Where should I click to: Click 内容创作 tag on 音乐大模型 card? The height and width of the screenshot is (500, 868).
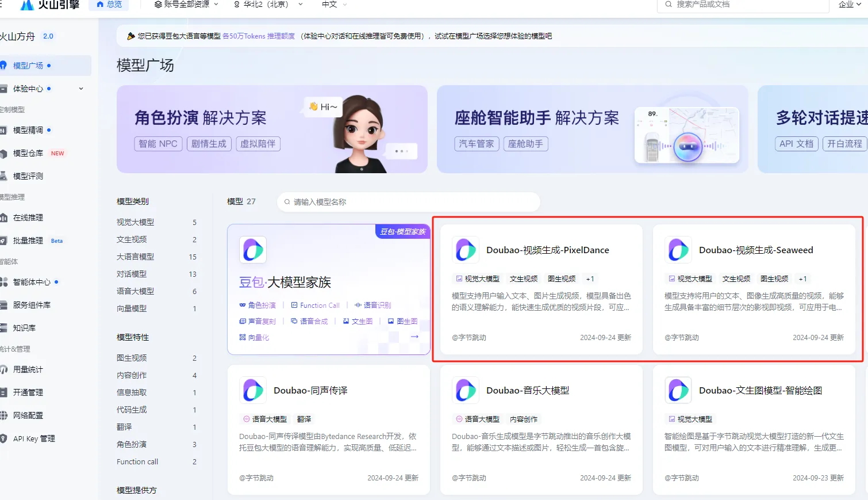tap(524, 419)
